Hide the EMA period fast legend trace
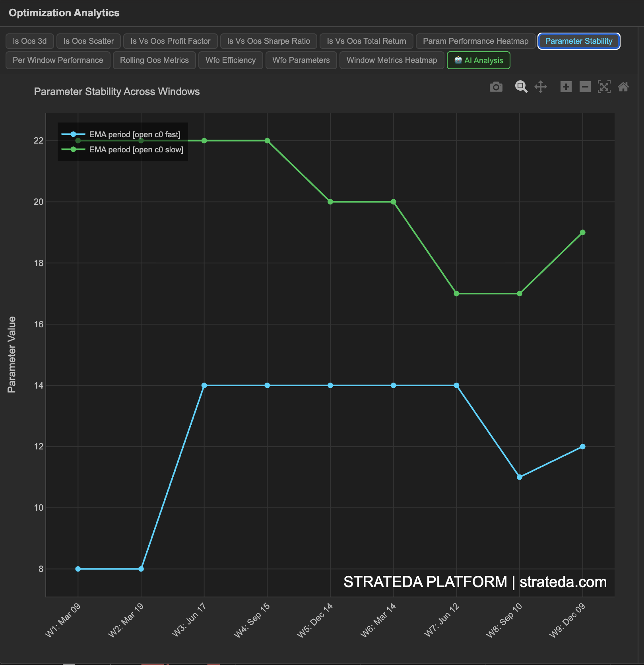Screen dimensions: 644x665 point(135,134)
